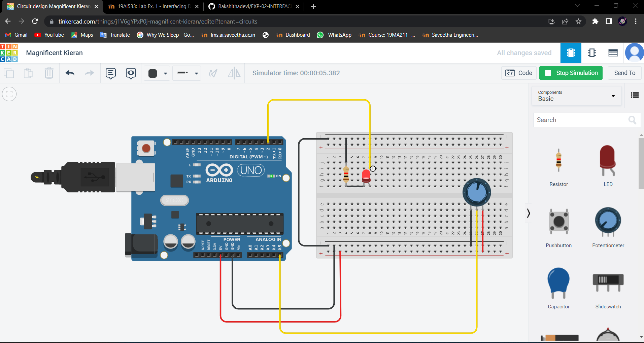
Task: Toggle the Breadboard view
Action: (571, 53)
